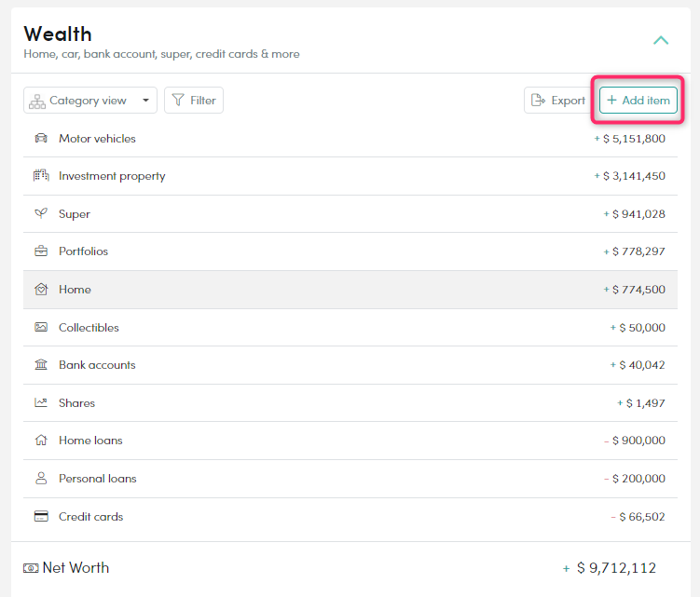Open the Personal loans category label
This screenshot has width=700, height=597.
(x=97, y=479)
